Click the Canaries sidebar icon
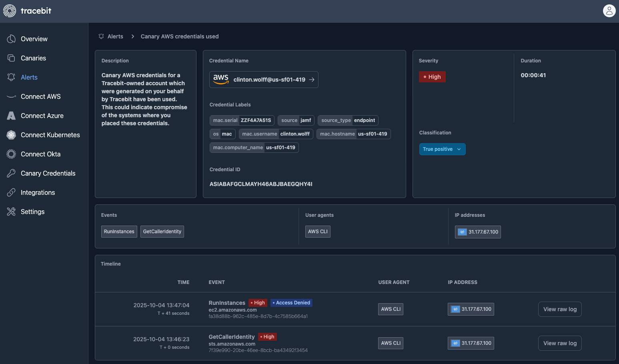Screen dimensions: 619x364 coord(11,58)
